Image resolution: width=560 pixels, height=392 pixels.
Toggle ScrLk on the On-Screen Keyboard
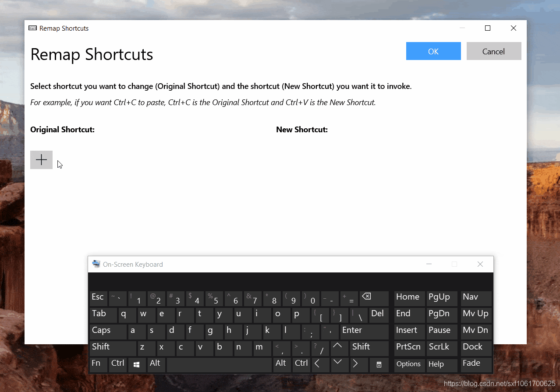pyautogui.click(x=442, y=348)
